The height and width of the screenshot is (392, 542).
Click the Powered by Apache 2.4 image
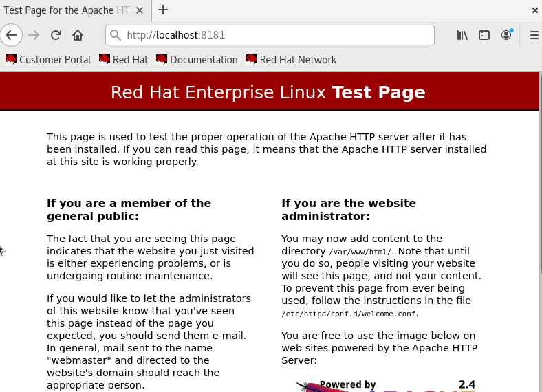[385, 385]
